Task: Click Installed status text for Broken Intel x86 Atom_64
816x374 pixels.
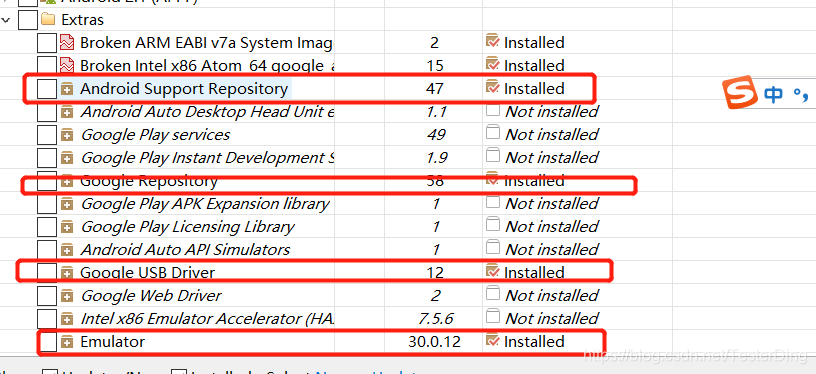Action: pos(534,66)
